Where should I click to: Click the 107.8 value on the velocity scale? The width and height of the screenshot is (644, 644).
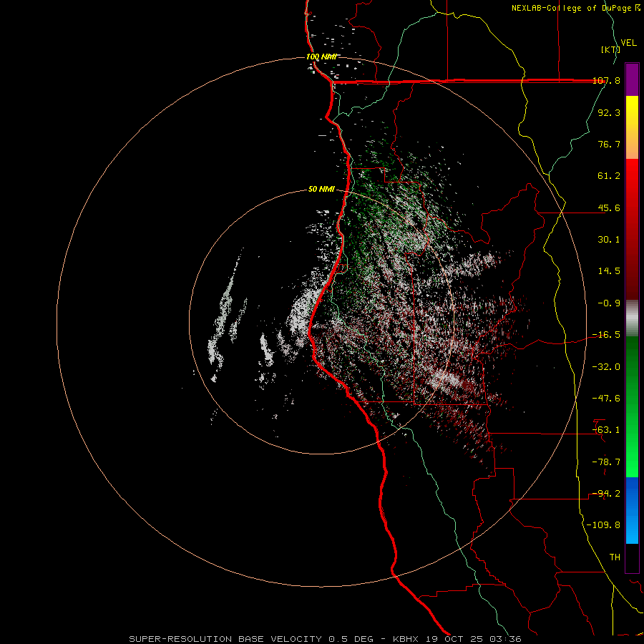[x=607, y=80]
